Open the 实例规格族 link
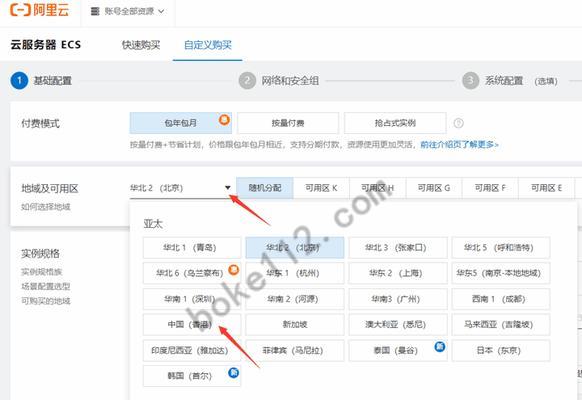Screen dimensions: 582x400 [42, 272]
